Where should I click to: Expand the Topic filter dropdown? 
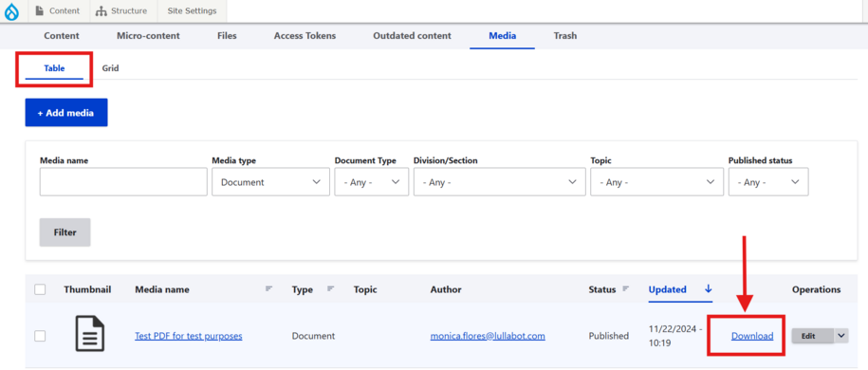656,181
